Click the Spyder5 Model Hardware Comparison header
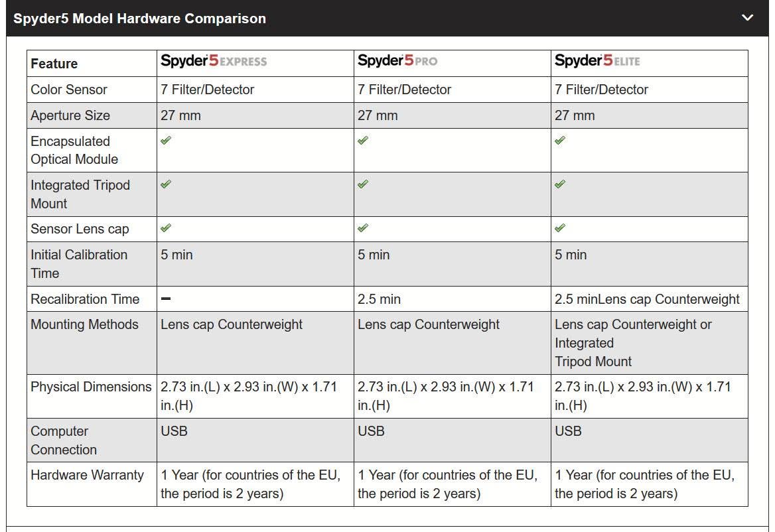The image size is (775, 532). coord(387,19)
